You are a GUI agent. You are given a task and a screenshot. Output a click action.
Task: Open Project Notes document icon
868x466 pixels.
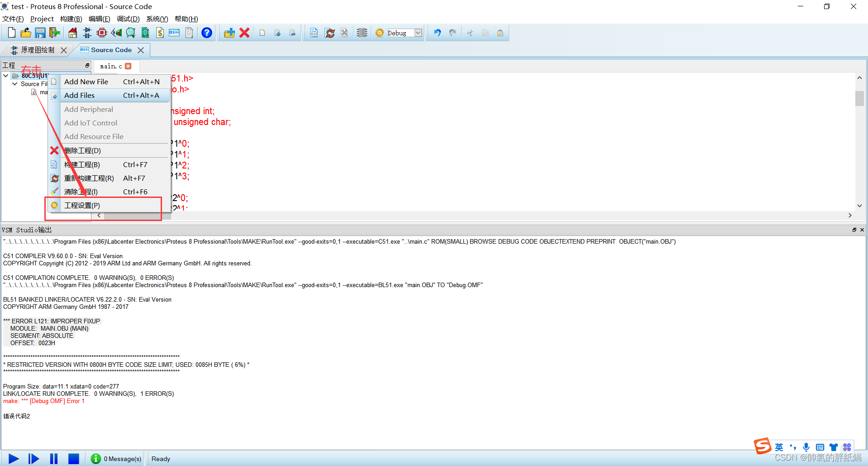pos(189,33)
